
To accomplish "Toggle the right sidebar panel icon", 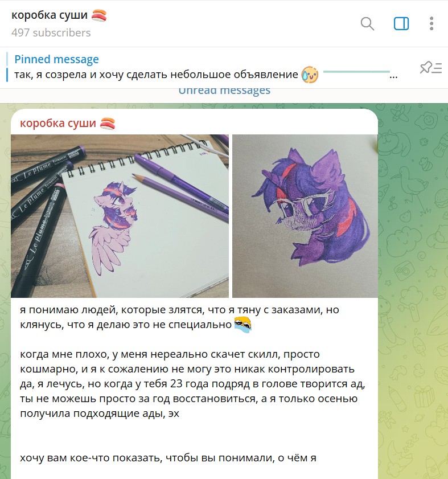I will click(x=401, y=24).
